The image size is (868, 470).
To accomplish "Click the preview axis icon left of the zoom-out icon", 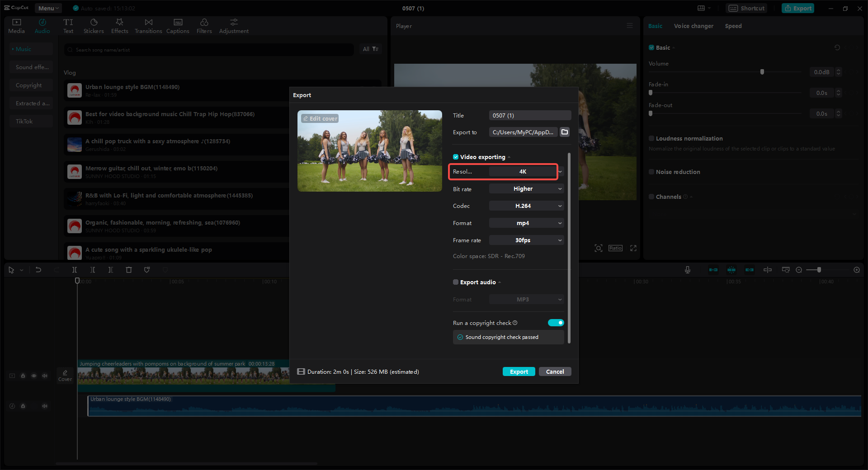I will point(786,270).
